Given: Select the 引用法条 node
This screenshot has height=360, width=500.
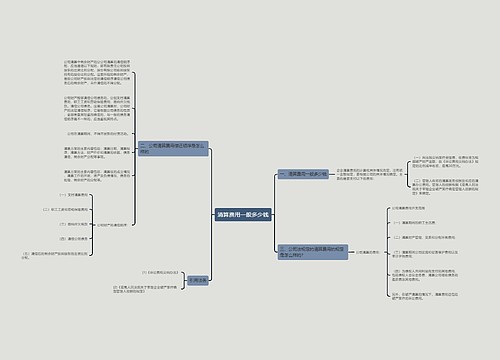Looking at the screenshot, I should click(198, 280).
